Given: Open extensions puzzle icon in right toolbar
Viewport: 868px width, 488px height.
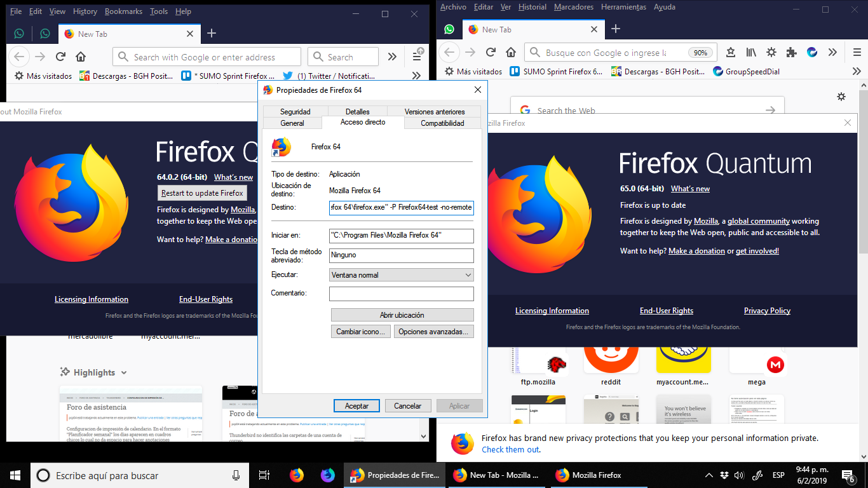Looking at the screenshot, I should [x=791, y=52].
